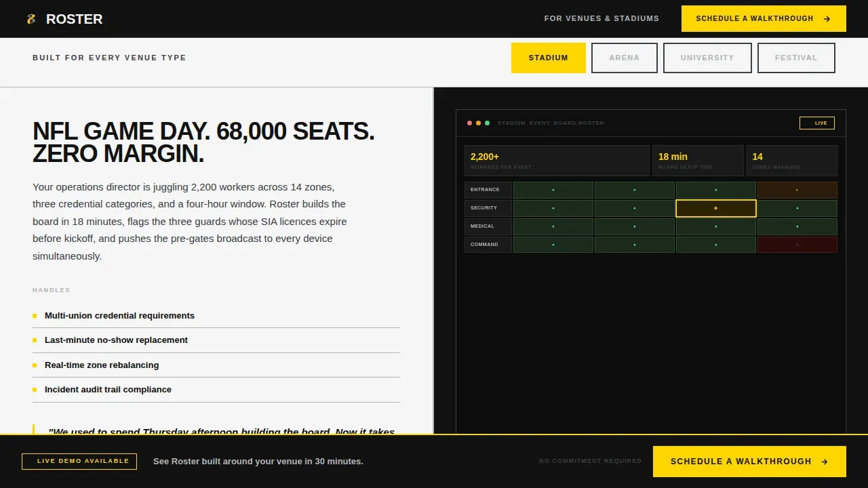The width and height of the screenshot is (868, 488).
Task: Click Schedule a Walkthrough in header
Action: [764, 18]
